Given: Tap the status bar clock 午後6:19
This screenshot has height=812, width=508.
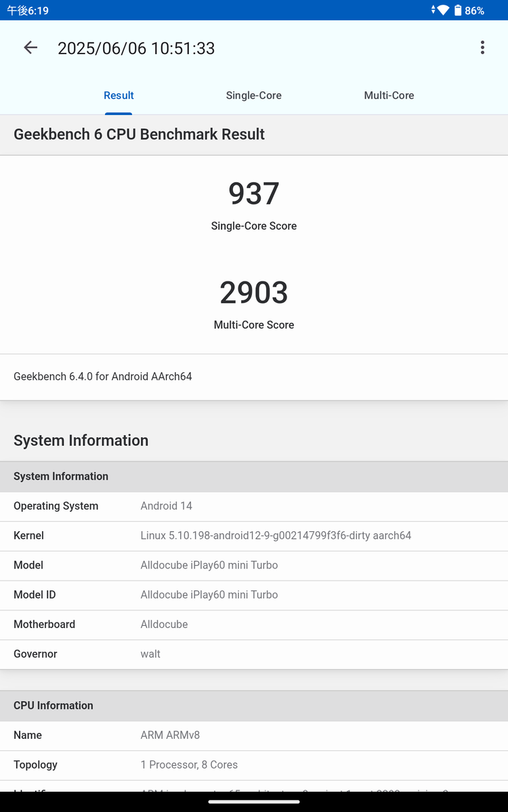Looking at the screenshot, I should click(28, 11).
